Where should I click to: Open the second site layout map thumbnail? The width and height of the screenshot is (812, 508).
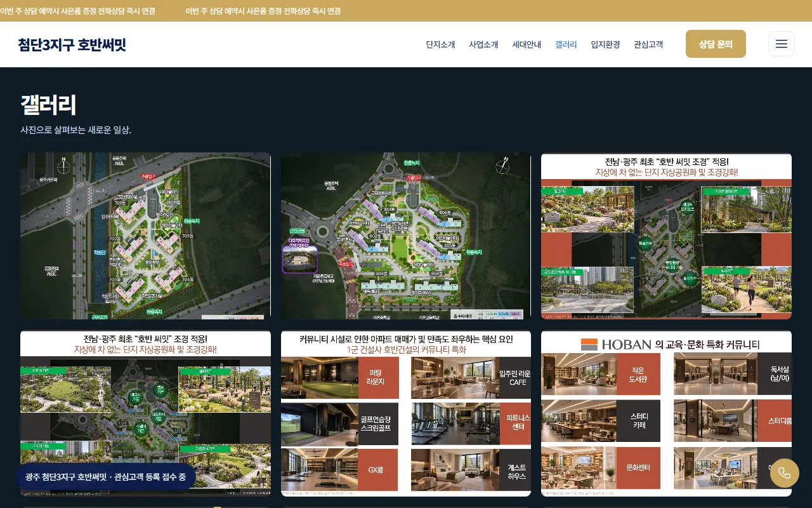[x=406, y=236]
